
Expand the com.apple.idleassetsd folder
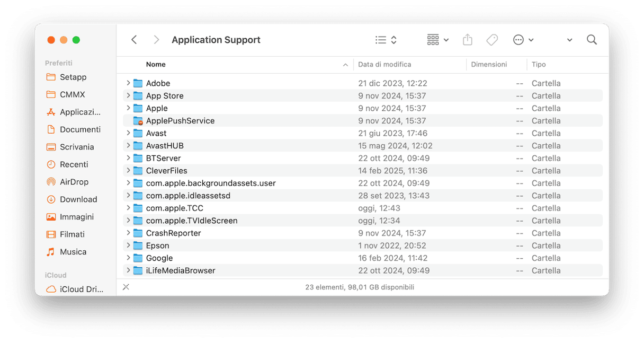pyautogui.click(x=128, y=196)
